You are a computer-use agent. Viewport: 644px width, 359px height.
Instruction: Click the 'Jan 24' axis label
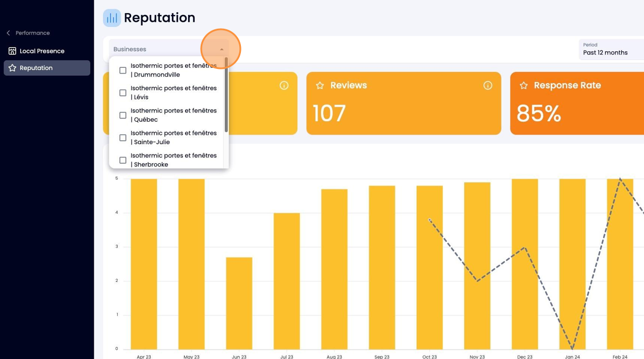[x=572, y=357]
